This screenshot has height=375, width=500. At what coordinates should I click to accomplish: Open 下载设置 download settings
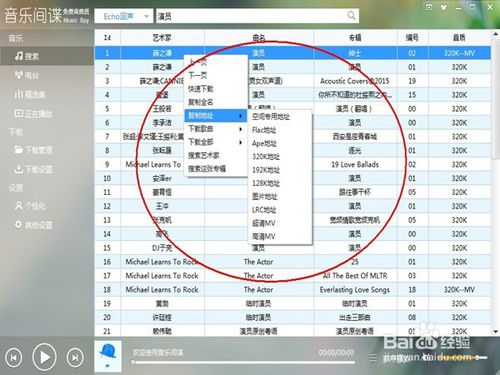tap(33, 169)
